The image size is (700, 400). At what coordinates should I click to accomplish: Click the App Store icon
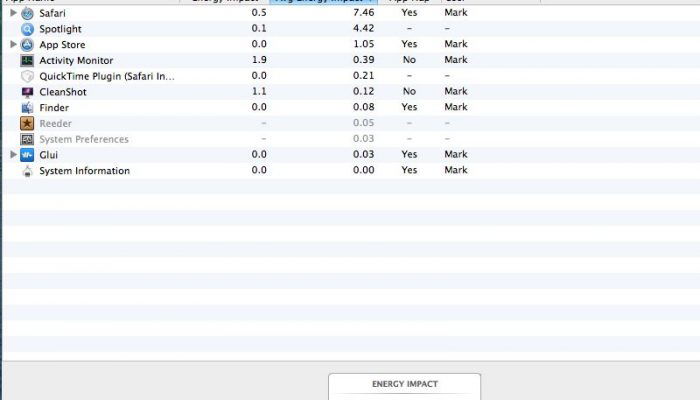click(27, 45)
